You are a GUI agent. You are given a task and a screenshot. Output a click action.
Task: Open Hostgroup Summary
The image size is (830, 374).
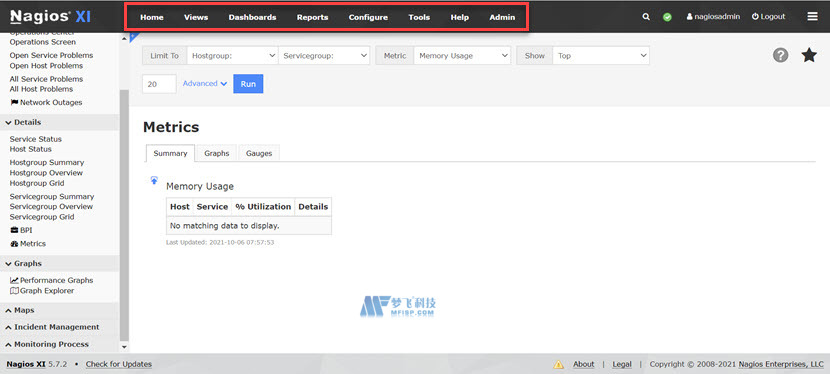[47, 162]
